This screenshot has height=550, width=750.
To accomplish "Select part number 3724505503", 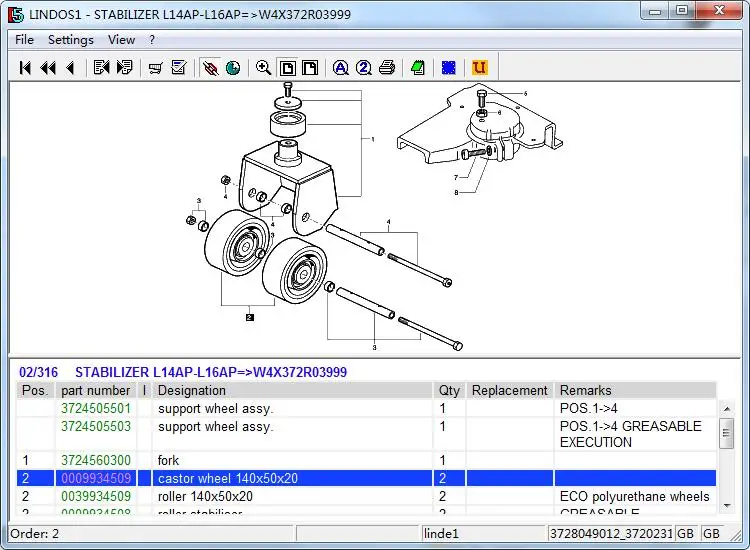I will pyautogui.click(x=96, y=426).
